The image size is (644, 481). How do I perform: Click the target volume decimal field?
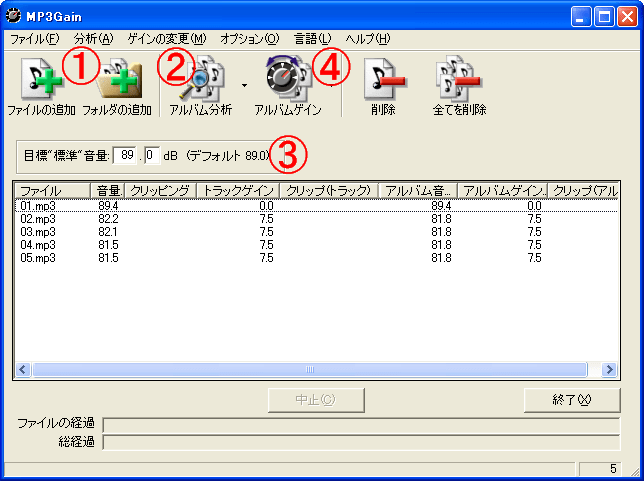[x=150, y=155]
